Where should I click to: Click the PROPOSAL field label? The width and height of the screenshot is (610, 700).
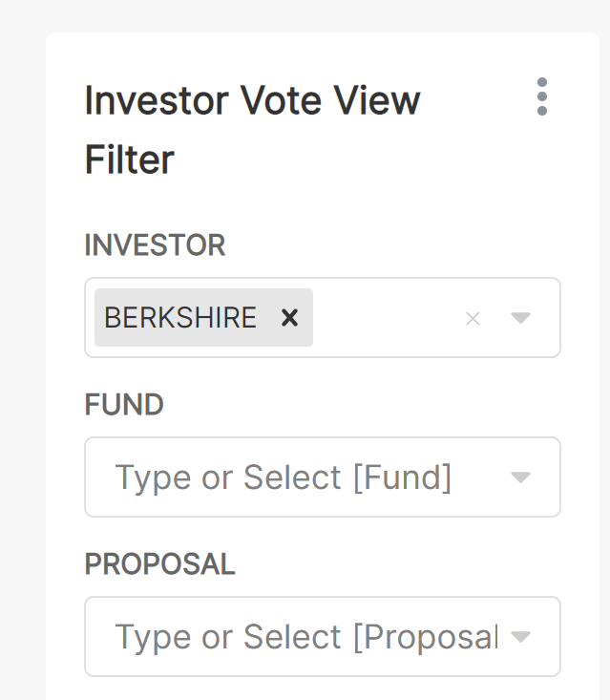159,564
